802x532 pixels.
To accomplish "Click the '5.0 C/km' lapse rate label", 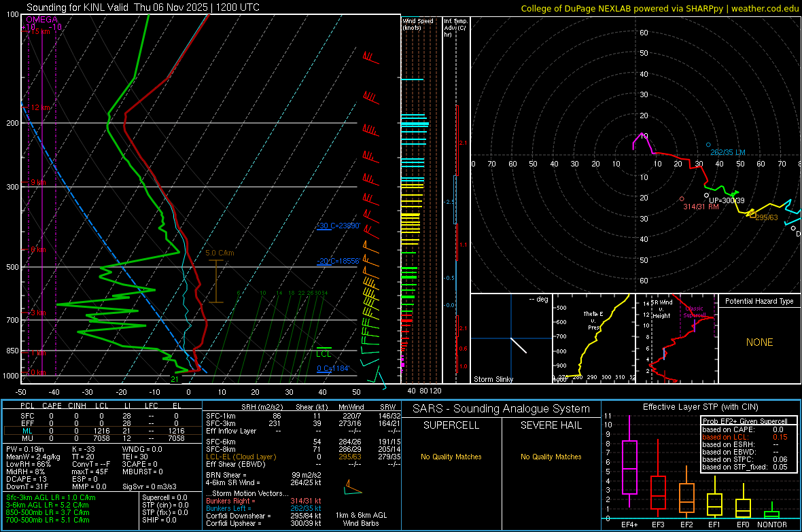I will pos(220,253).
